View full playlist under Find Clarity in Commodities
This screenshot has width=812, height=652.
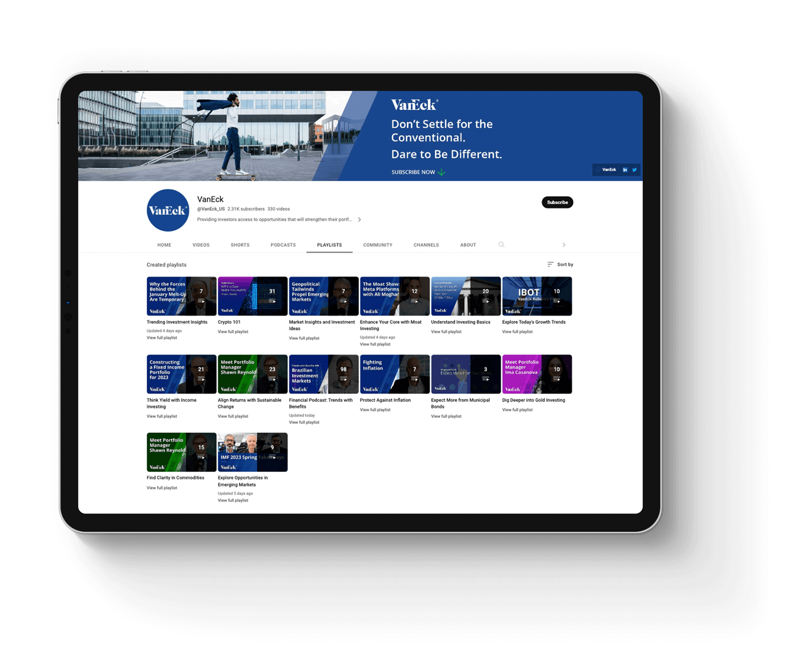pyautogui.click(x=162, y=488)
